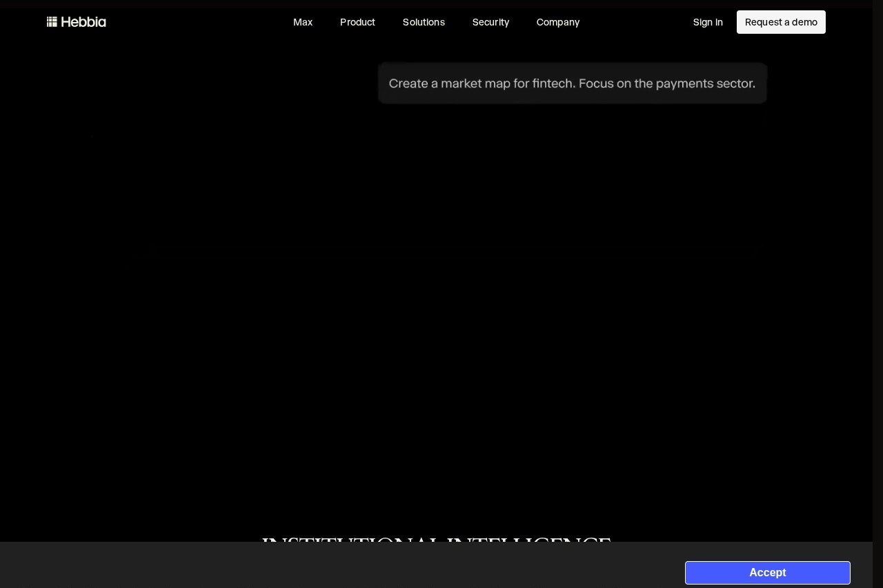The image size is (883, 588).
Task: Go to the Security page
Action: tap(490, 22)
